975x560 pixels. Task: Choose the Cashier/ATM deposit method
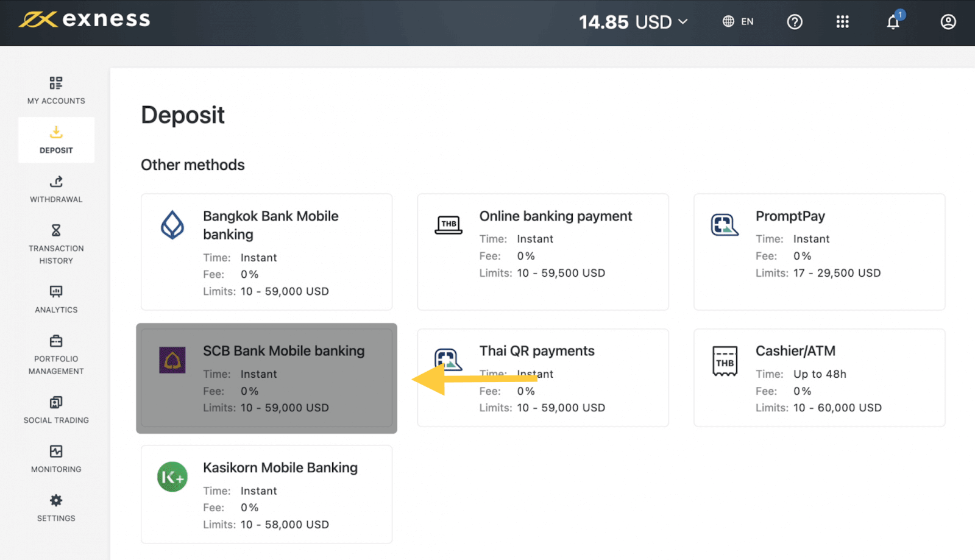pos(820,378)
